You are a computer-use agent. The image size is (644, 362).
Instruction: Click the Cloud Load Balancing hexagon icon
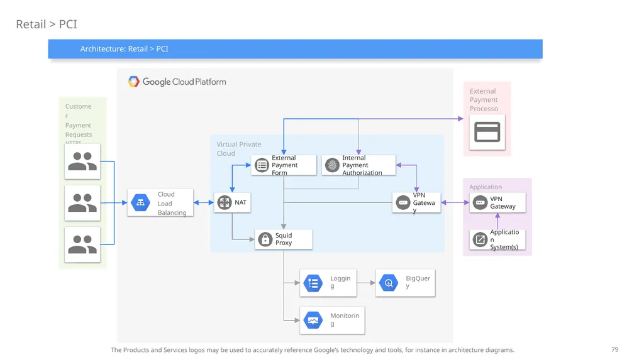click(140, 203)
